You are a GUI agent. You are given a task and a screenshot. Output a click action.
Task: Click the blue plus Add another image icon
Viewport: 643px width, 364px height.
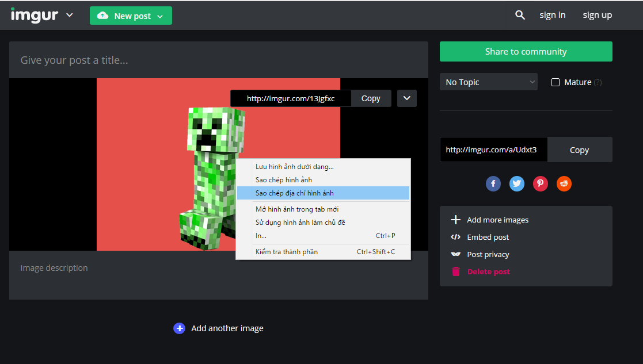click(x=179, y=328)
